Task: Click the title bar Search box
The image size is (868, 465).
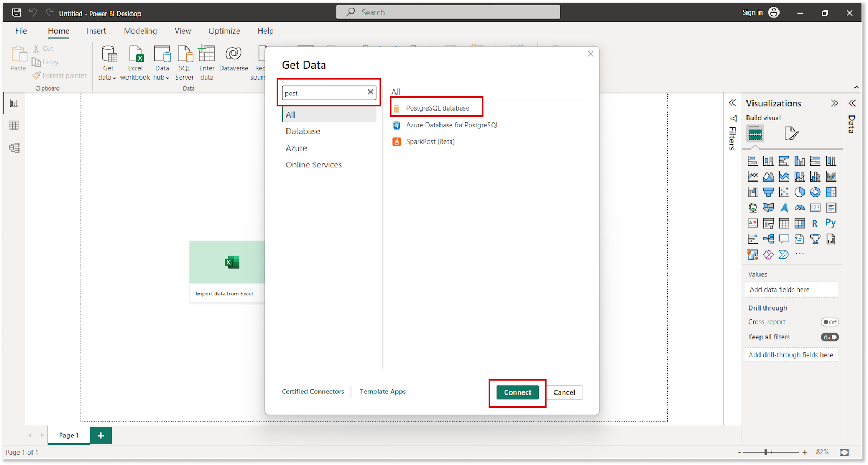Action: 448,12
